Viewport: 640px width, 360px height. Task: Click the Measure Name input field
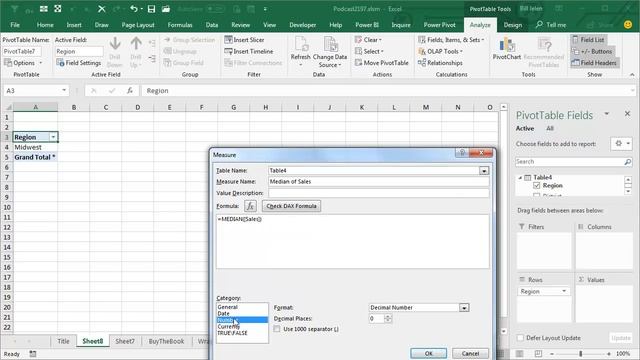coord(378,182)
